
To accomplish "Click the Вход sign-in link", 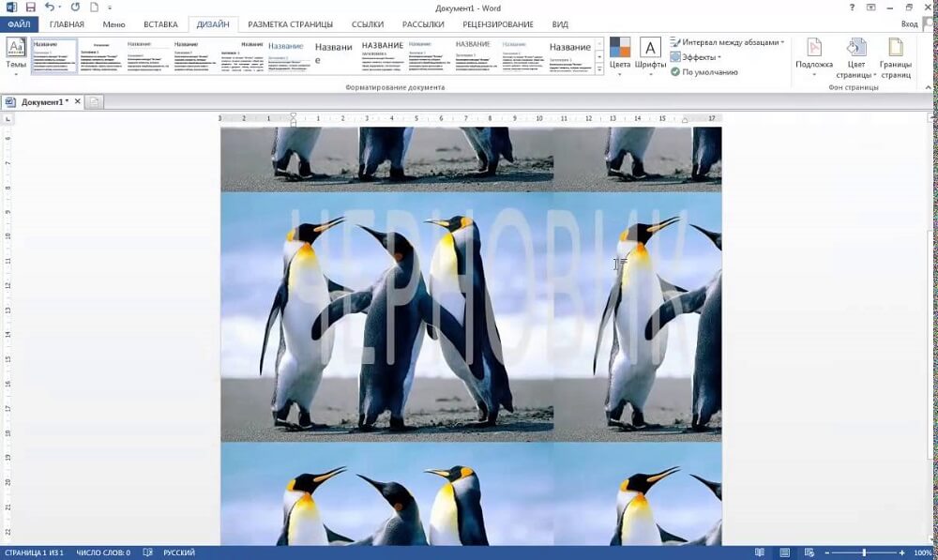I will tap(909, 24).
